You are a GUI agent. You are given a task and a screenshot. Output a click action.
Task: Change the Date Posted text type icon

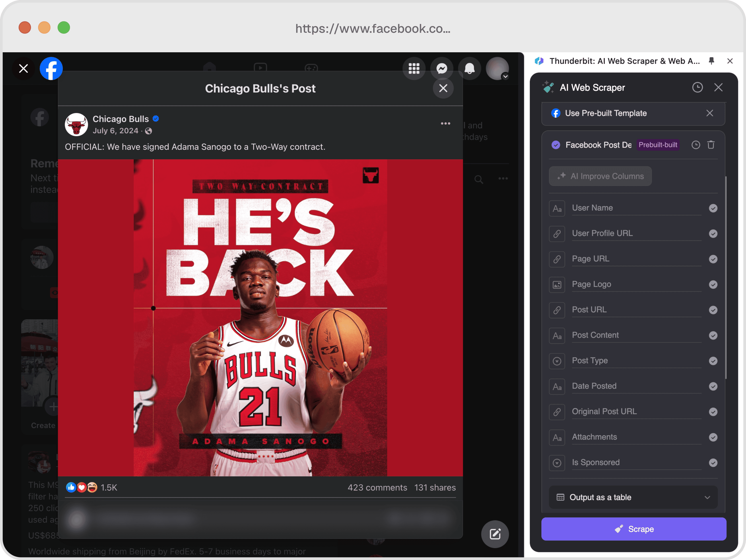(557, 387)
